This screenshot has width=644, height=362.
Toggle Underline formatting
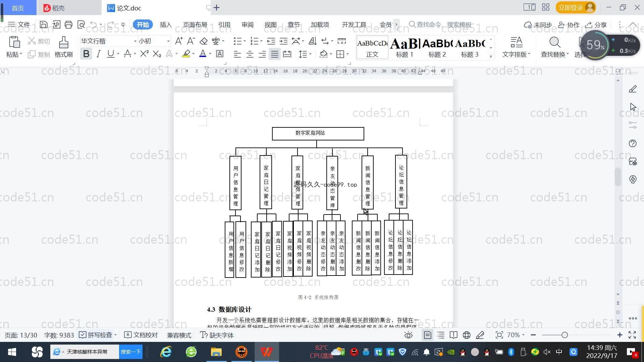(110, 54)
